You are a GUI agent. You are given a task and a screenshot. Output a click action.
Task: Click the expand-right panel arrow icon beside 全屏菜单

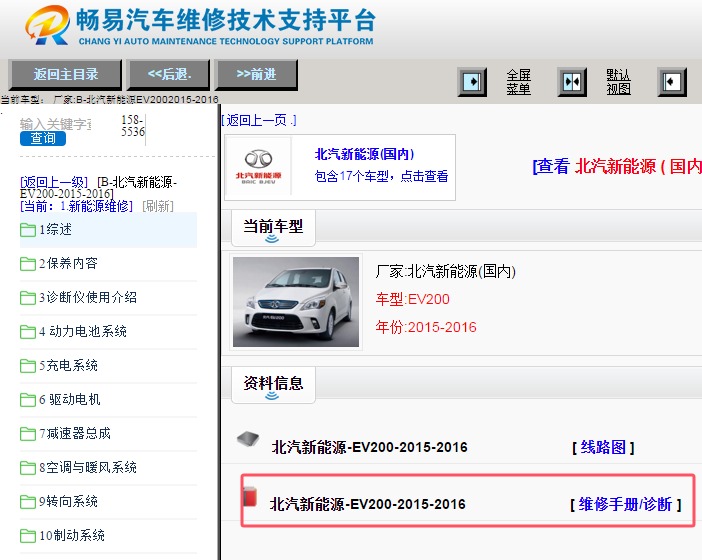pyautogui.click(x=472, y=82)
